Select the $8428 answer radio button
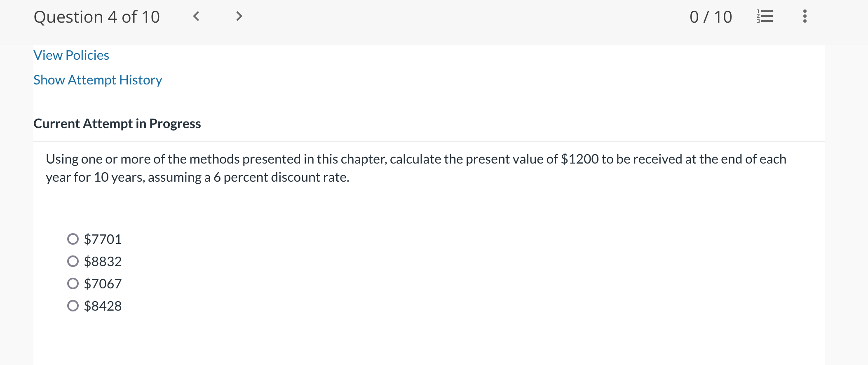The image size is (868, 365). click(73, 306)
